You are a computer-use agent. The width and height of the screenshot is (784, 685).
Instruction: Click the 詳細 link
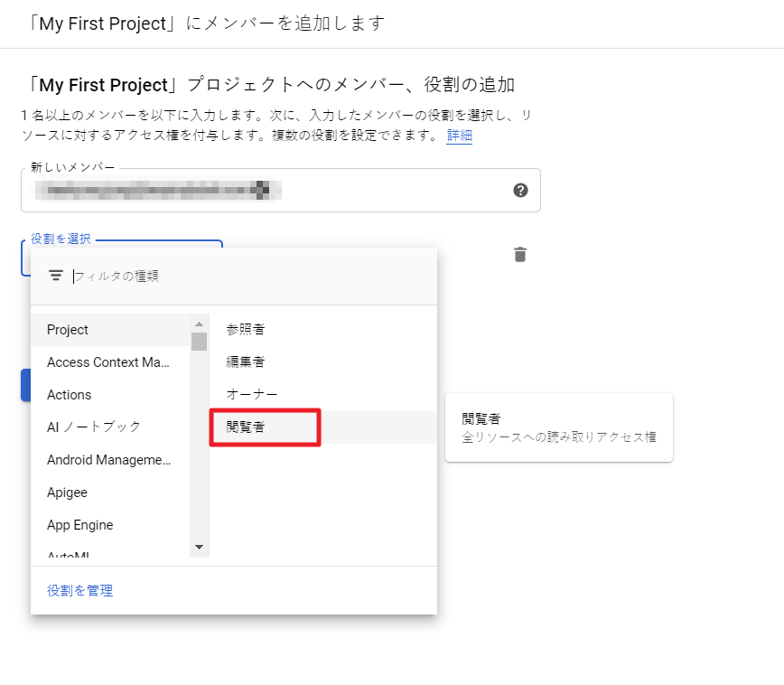pos(459,136)
